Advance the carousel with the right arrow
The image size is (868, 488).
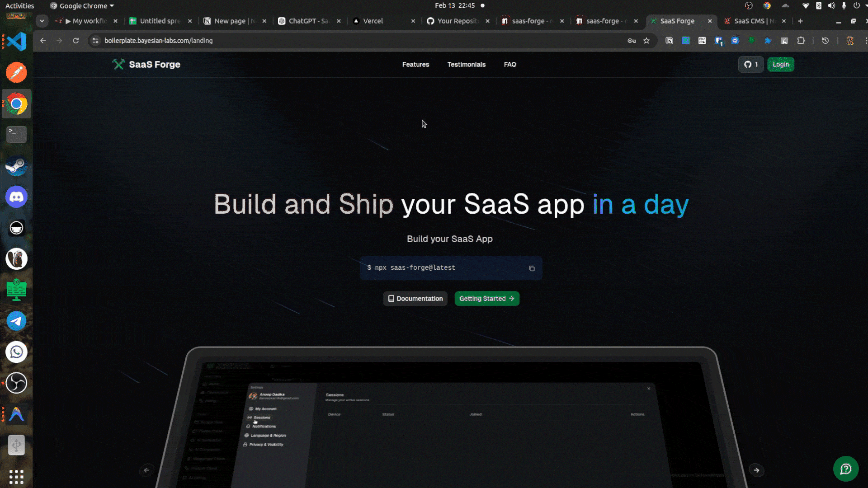point(757,470)
